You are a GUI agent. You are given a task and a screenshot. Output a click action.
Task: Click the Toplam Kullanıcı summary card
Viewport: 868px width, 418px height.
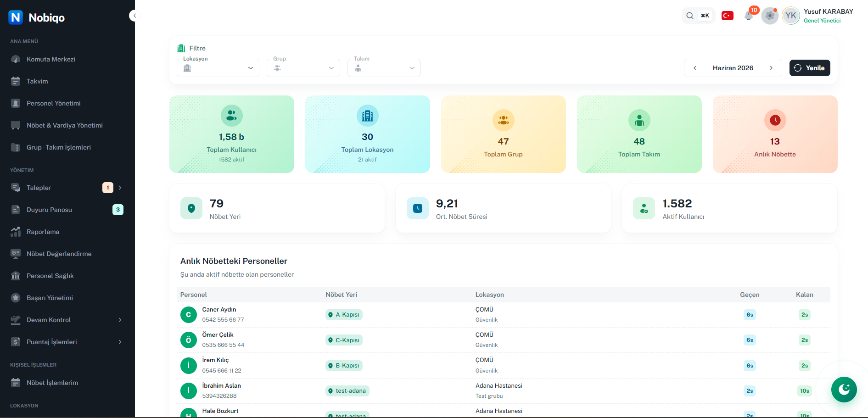pyautogui.click(x=232, y=134)
